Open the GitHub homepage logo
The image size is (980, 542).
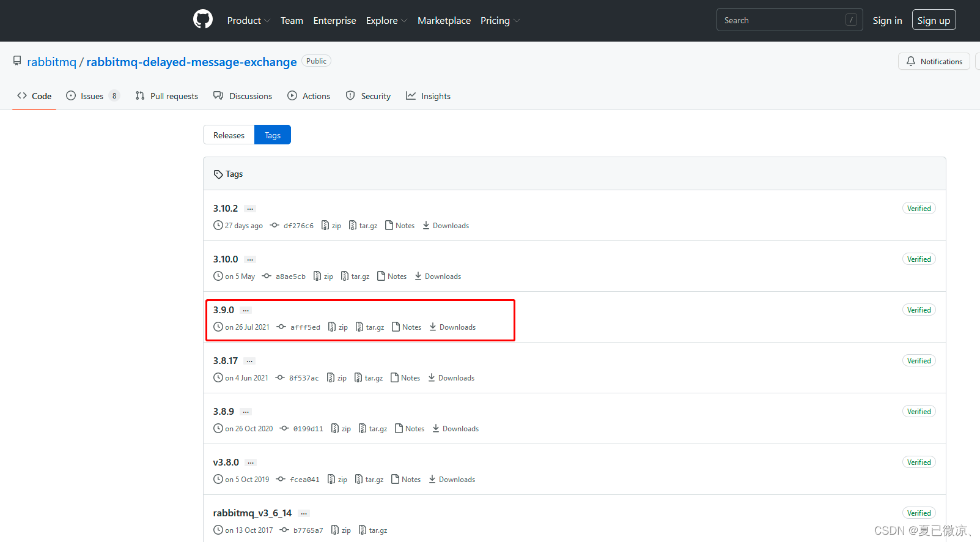click(203, 20)
